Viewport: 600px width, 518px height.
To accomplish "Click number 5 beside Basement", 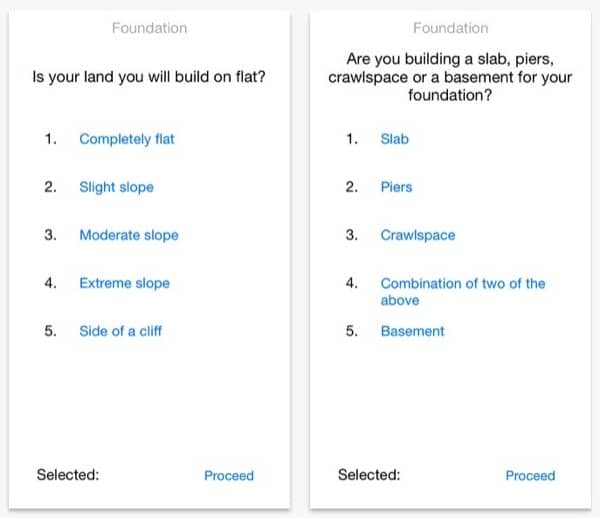I will click(351, 331).
